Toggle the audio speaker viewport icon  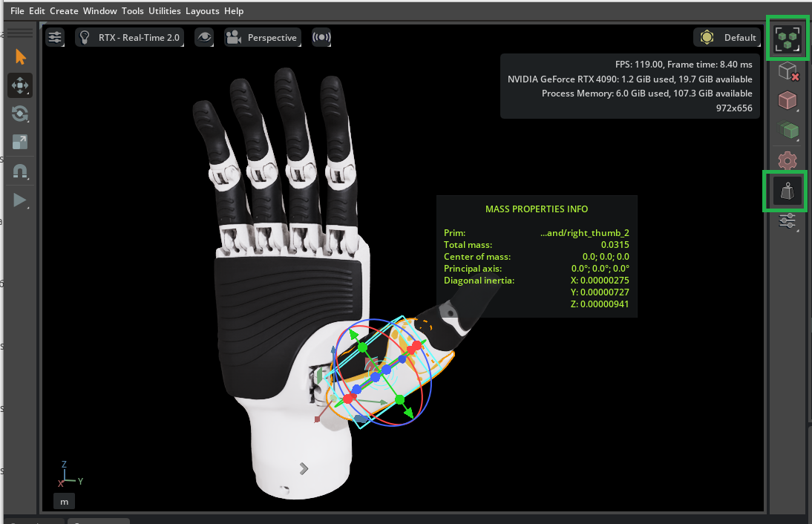[x=321, y=37]
